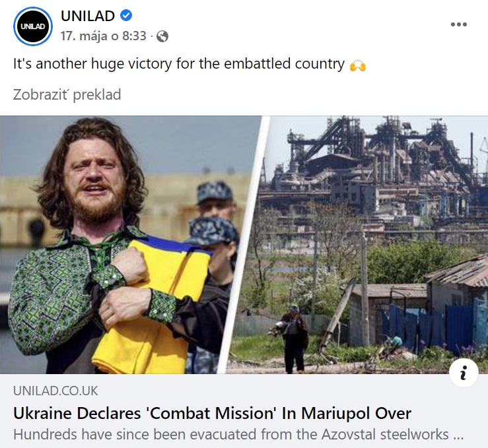Open the post timestamp 17. mája o 8:33
This screenshot has height=448, width=488.
pyautogui.click(x=103, y=36)
